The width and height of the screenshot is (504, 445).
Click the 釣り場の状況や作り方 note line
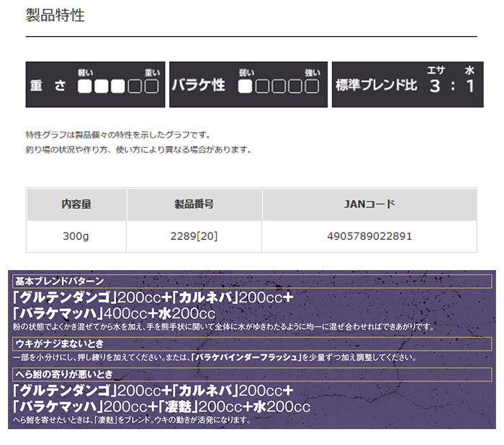138,150
